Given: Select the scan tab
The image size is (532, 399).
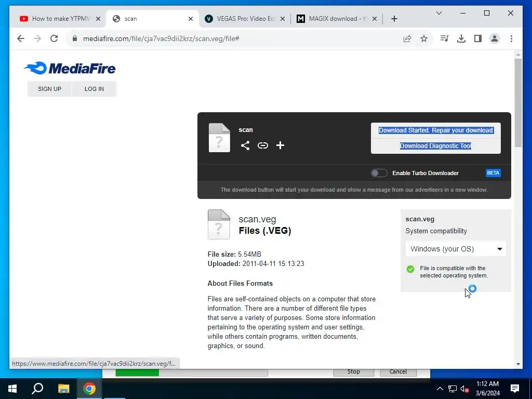Looking at the screenshot, I should tap(153, 19).
